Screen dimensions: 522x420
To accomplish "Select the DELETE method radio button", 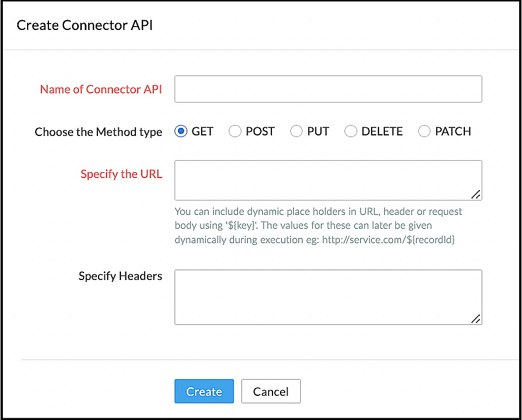I will pyautogui.click(x=351, y=131).
